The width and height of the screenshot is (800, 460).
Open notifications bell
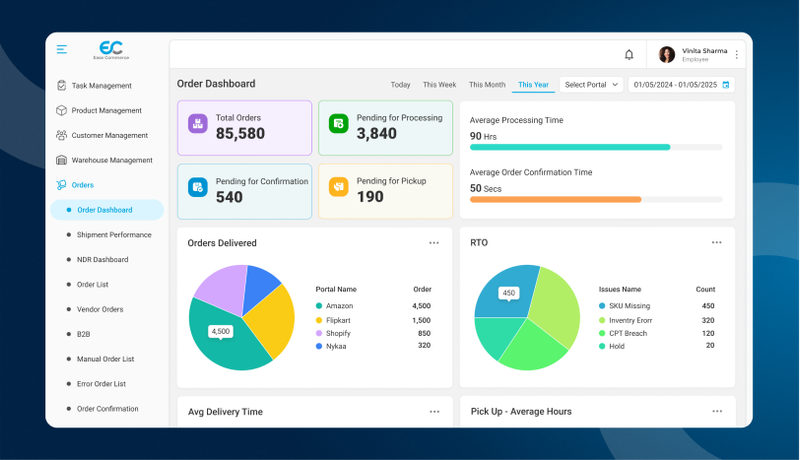click(629, 55)
